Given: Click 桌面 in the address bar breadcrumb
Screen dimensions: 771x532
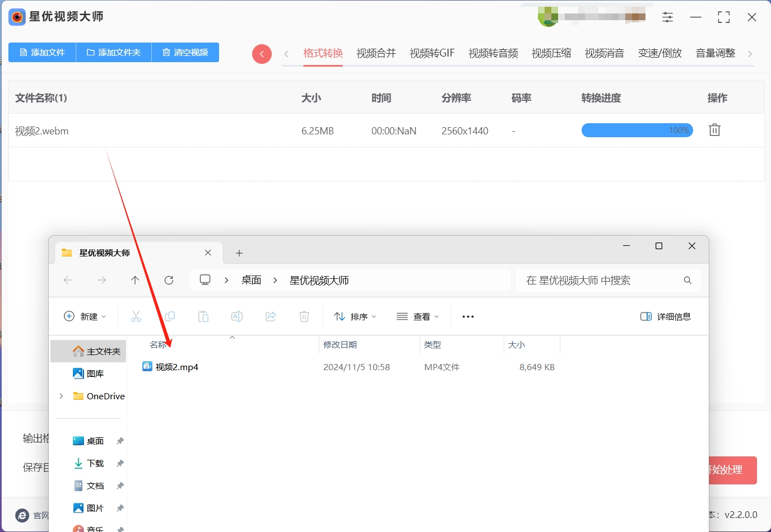Looking at the screenshot, I should (251, 280).
